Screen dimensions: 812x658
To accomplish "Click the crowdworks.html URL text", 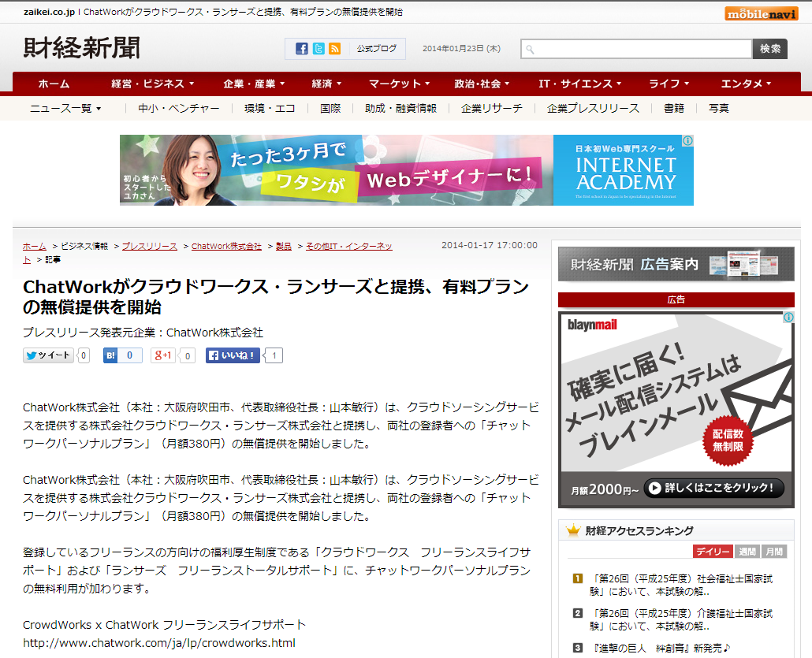I will coord(159,643).
